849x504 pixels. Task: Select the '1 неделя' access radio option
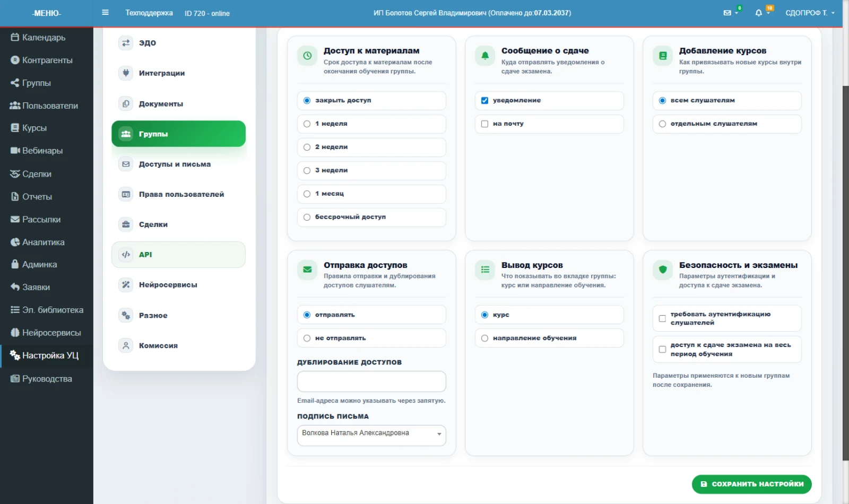point(371,124)
